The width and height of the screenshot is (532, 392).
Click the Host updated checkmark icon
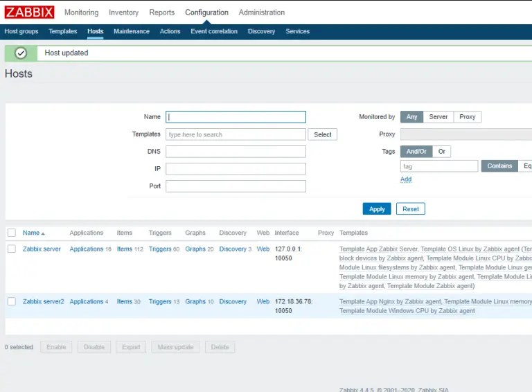(21, 53)
